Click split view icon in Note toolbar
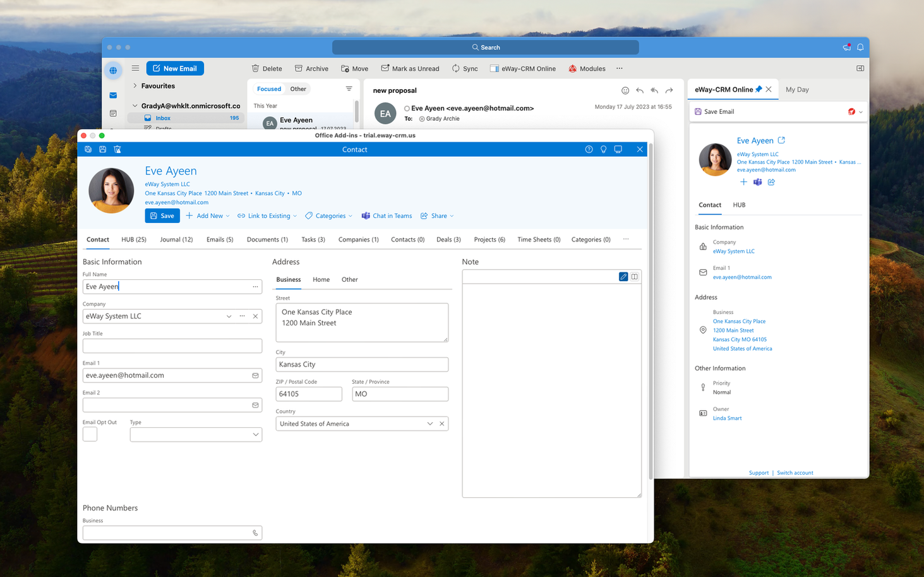Screen dimensions: 924x577 (x=635, y=277)
